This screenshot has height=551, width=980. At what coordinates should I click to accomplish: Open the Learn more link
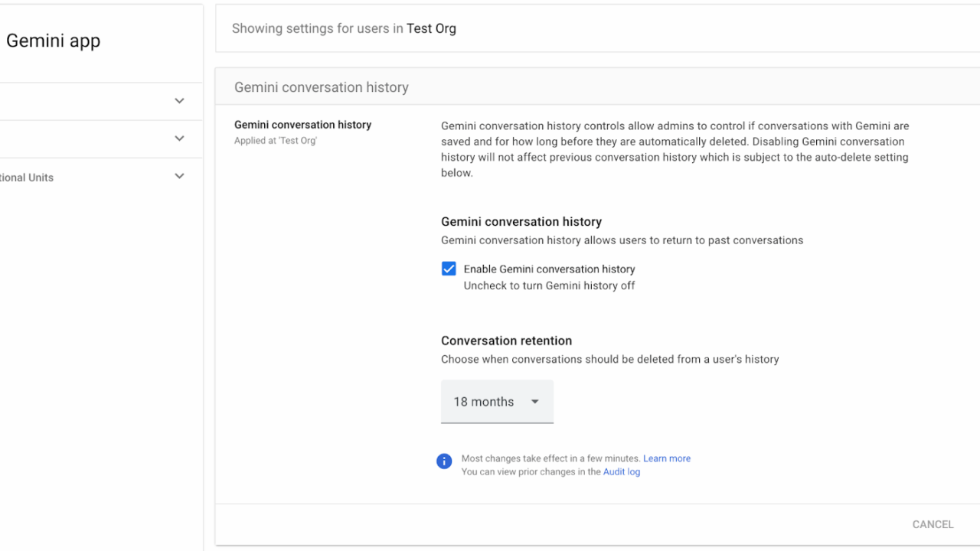click(667, 458)
